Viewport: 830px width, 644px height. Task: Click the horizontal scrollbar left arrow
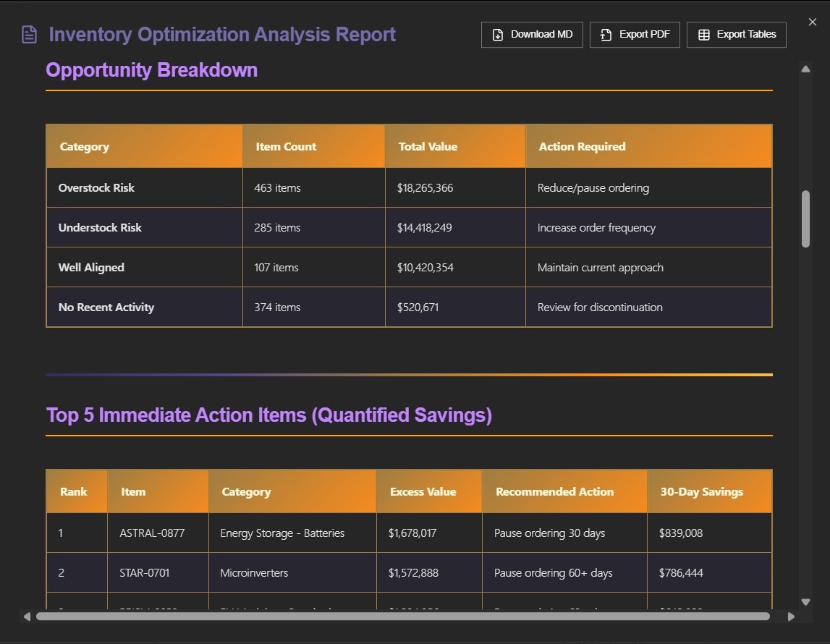[27, 617]
